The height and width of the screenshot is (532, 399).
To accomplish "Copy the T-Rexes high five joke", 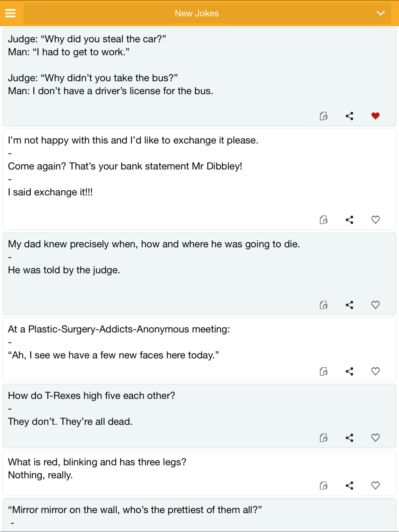I will click(324, 438).
